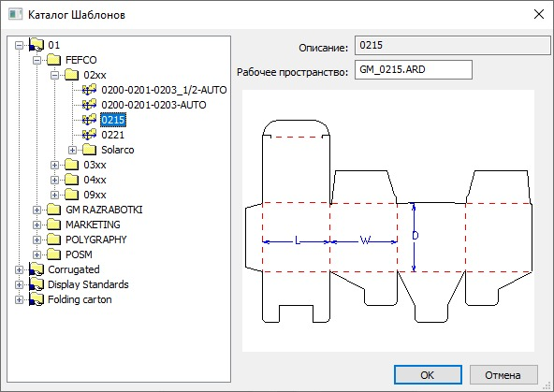Select the 02xx label

pos(95,75)
